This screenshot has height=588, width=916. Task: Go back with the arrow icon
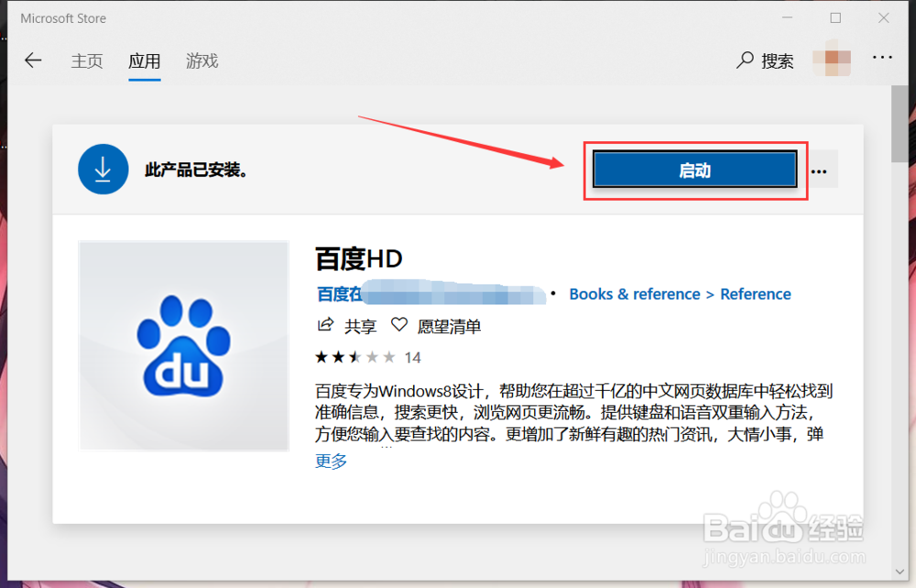(x=33, y=60)
